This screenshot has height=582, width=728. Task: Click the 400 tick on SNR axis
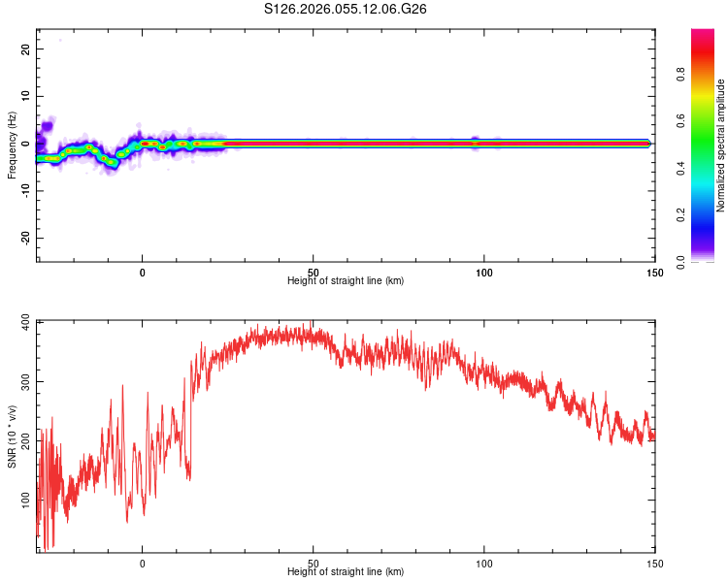(25, 323)
